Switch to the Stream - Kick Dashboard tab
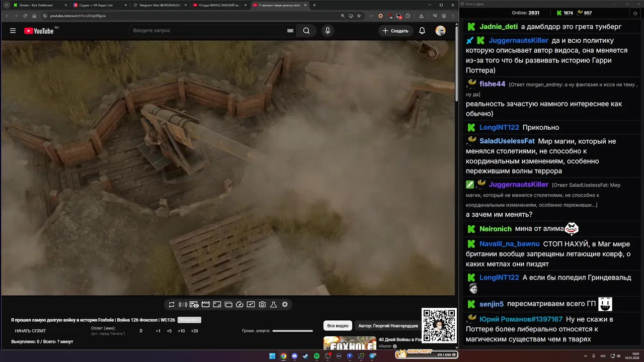This screenshot has width=644, height=362. pos(40,5)
